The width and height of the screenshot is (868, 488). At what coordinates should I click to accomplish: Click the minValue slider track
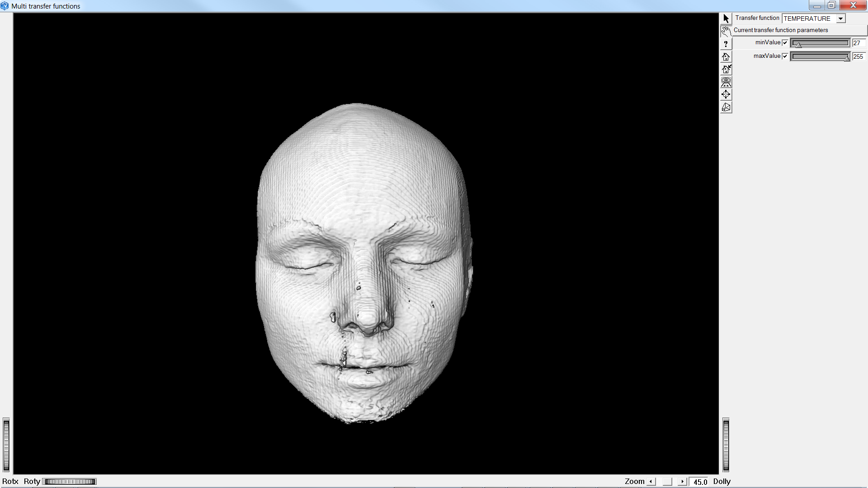click(820, 43)
